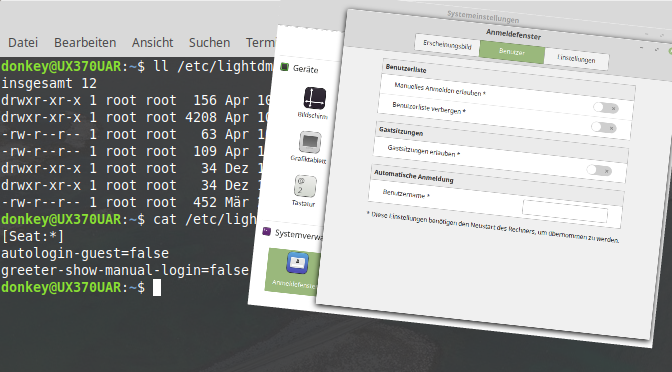Screen dimensions: 672x372
Task: Click the terminal cursor at last prompt
Action: 157,288
